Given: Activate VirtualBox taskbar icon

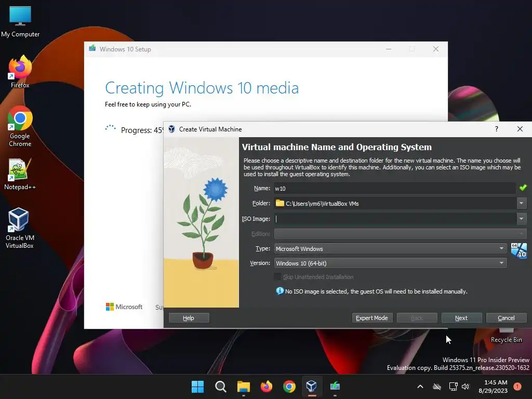Looking at the screenshot, I should [x=312, y=387].
